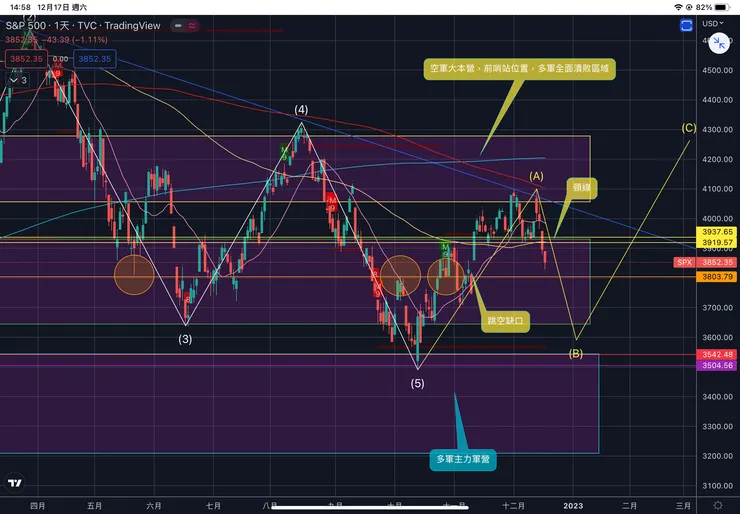This screenshot has height=514, width=740.
Task: Click the yellow wave label (A)
Action: click(x=536, y=177)
